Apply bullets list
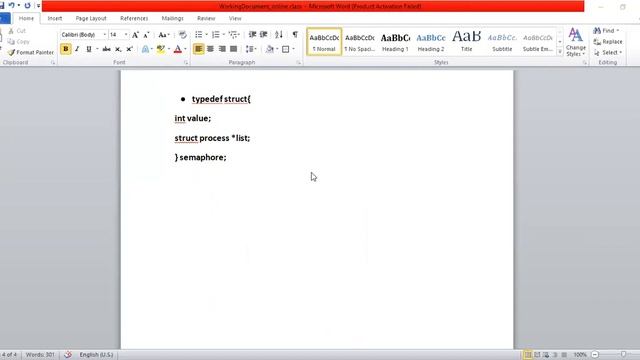The width and height of the screenshot is (640, 360). pyautogui.click(x=198, y=35)
